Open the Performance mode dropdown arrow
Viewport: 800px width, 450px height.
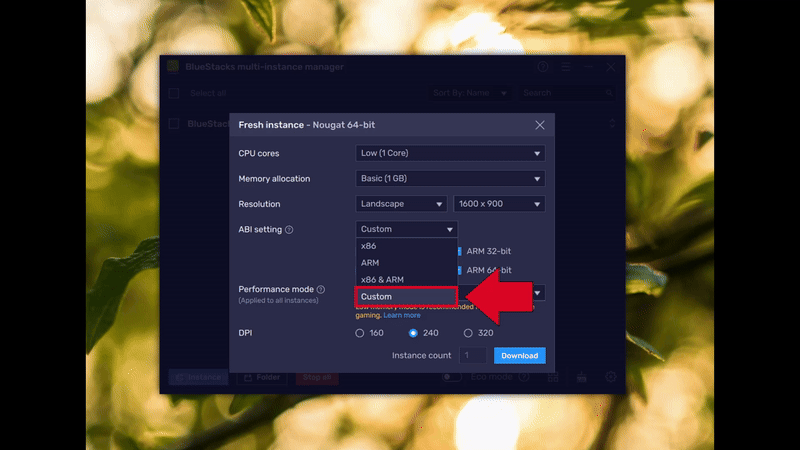pos(537,293)
